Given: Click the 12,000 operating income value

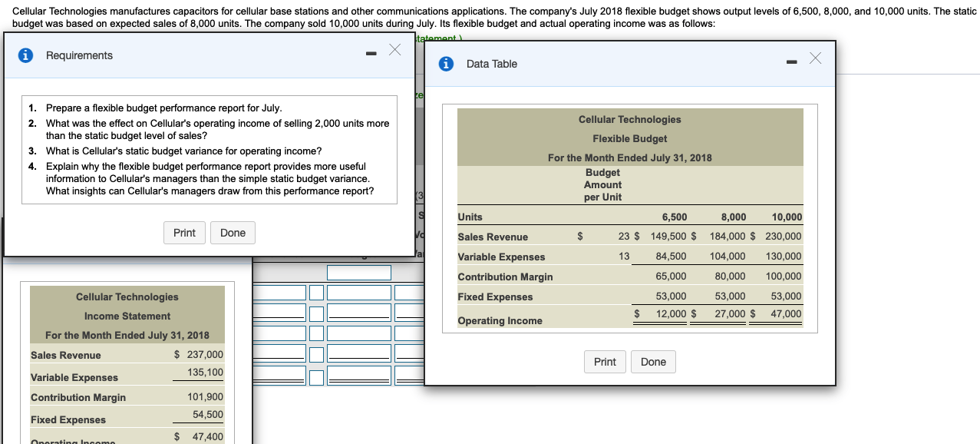Looking at the screenshot, I should tap(671, 313).
